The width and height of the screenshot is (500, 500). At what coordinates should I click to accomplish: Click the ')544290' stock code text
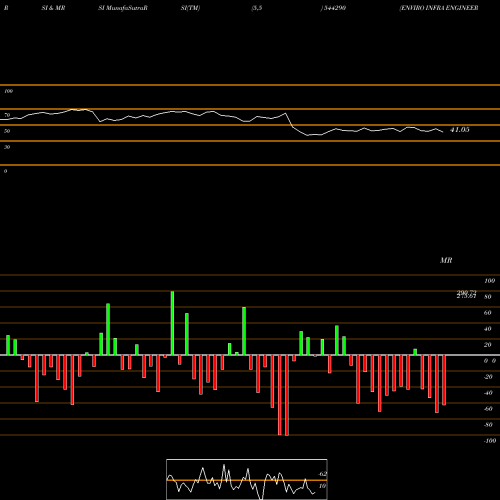coord(333,8)
